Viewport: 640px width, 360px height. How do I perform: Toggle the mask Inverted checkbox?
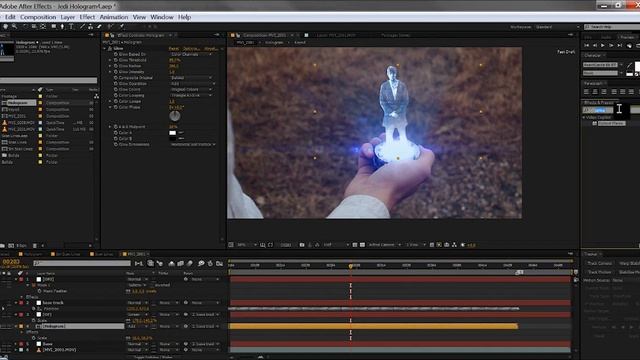click(153, 285)
